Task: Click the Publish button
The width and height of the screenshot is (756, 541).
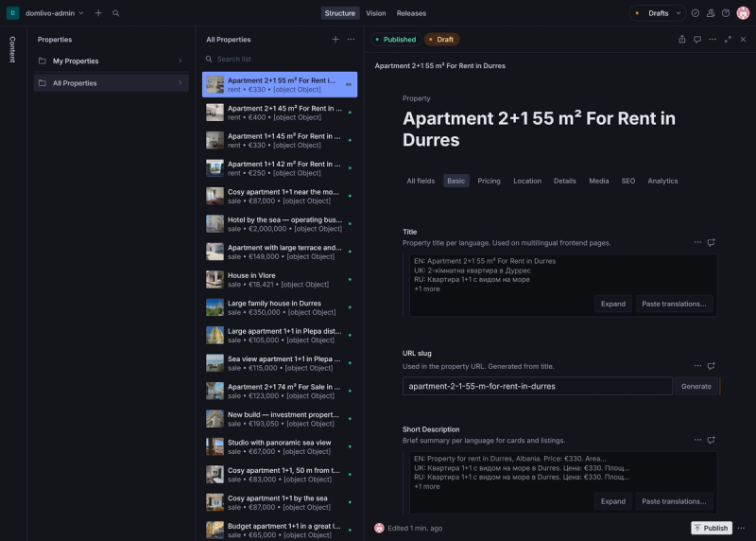Action: coord(712,528)
